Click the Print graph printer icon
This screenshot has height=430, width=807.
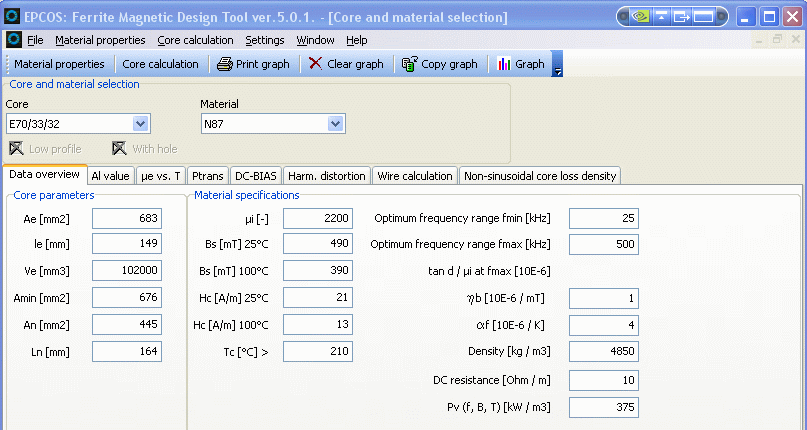pyautogui.click(x=225, y=64)
